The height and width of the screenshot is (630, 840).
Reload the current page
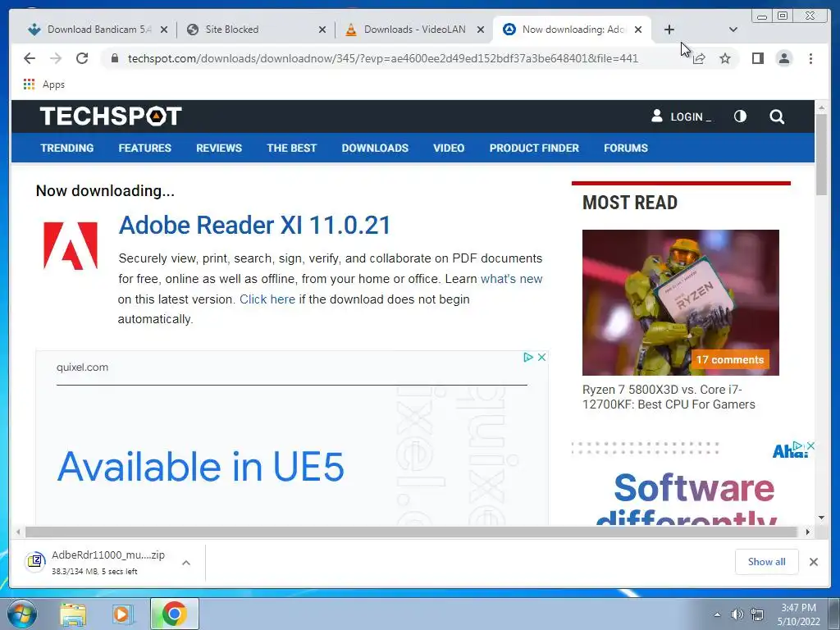pos(82,58)
